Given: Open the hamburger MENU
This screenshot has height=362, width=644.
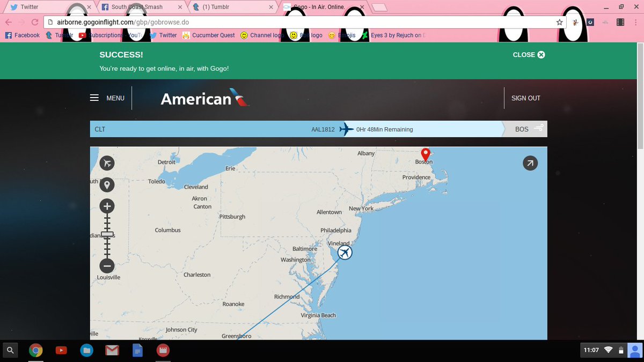Looking at the screenshot, I should (x=107, y=98).
